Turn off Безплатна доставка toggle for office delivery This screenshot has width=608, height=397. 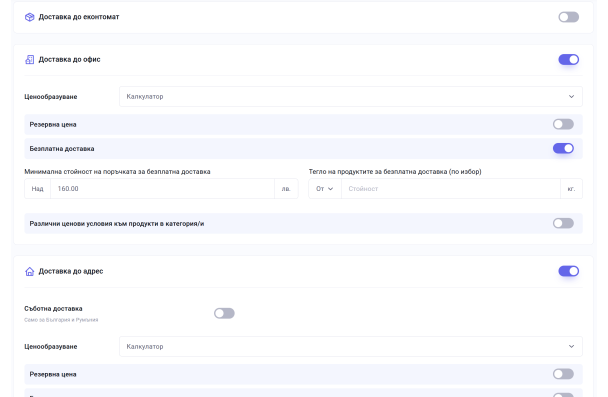pos(563,148)
